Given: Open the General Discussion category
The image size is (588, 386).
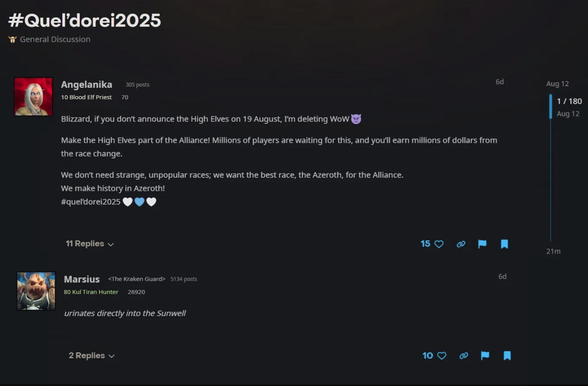Looking at the screenshot, I should (55, 39).
